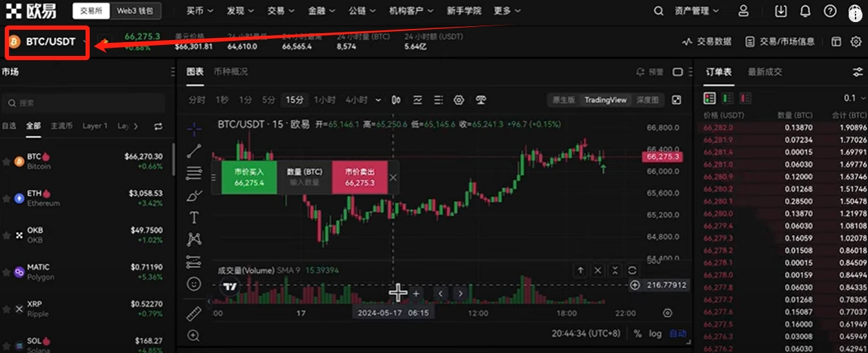Click the refresh icon on the volume pane
The width and height of the screenshot is (868, 353).
coord(632,270)
